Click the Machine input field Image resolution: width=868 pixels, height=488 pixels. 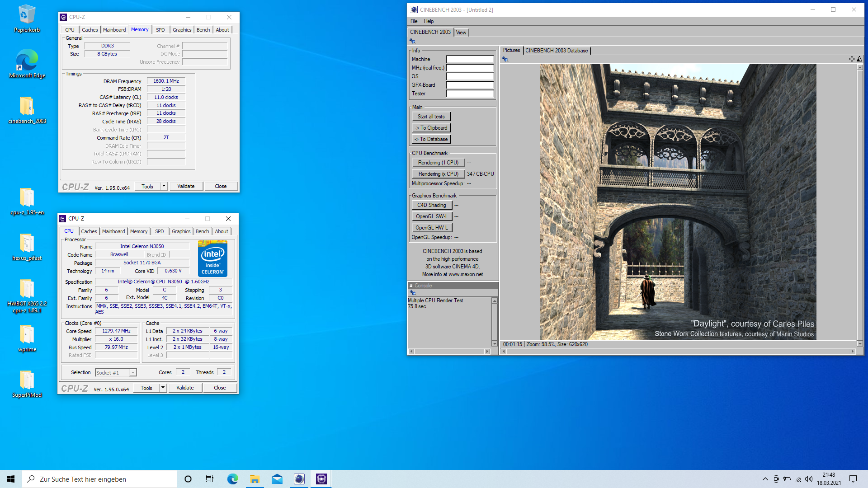pyautogui.click(x=470, y=59)
